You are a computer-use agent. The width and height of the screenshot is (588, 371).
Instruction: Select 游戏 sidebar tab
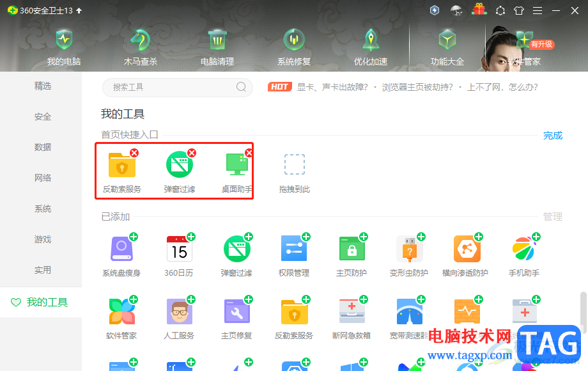tap(43, 239)
